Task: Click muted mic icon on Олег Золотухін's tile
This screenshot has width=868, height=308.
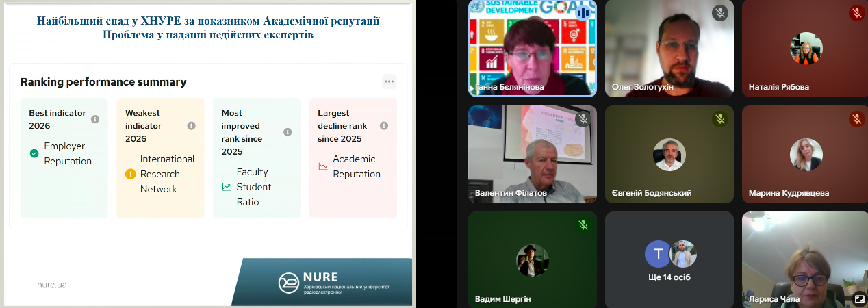Action: click(x=719, y=13)
